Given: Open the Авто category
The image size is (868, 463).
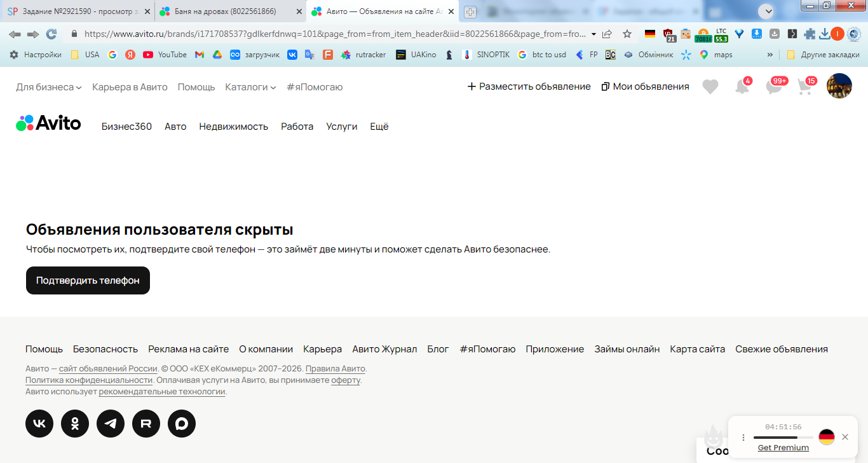Looking at the screenshot, I should (175, 127).
